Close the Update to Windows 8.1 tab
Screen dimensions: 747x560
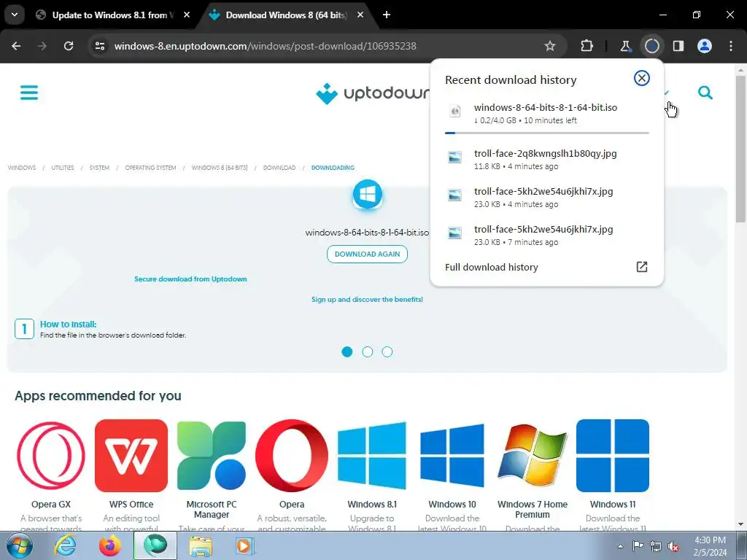click(187, 15)
